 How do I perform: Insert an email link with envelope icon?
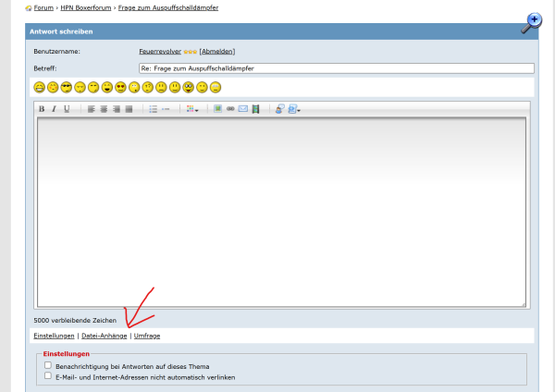pyautogui.click(x=242, y=109)
